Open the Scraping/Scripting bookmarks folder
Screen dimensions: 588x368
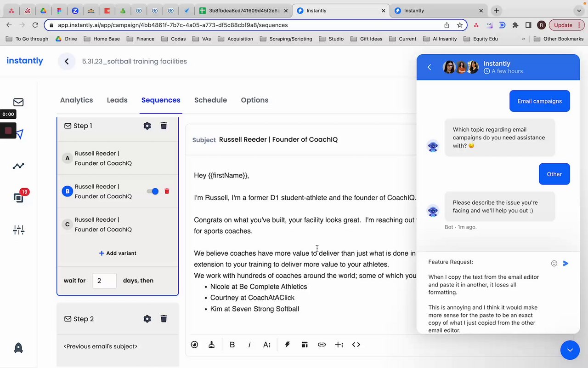click(x=286, y=39)
